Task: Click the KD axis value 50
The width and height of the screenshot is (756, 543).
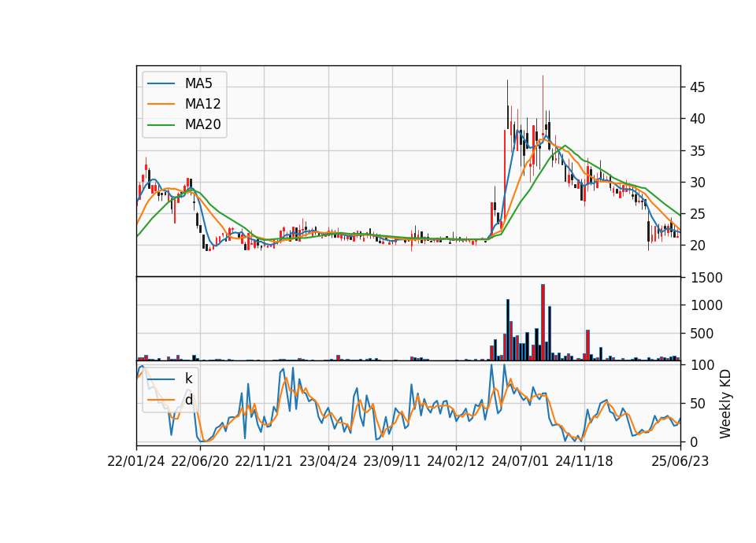Action: tap(697, 404)
